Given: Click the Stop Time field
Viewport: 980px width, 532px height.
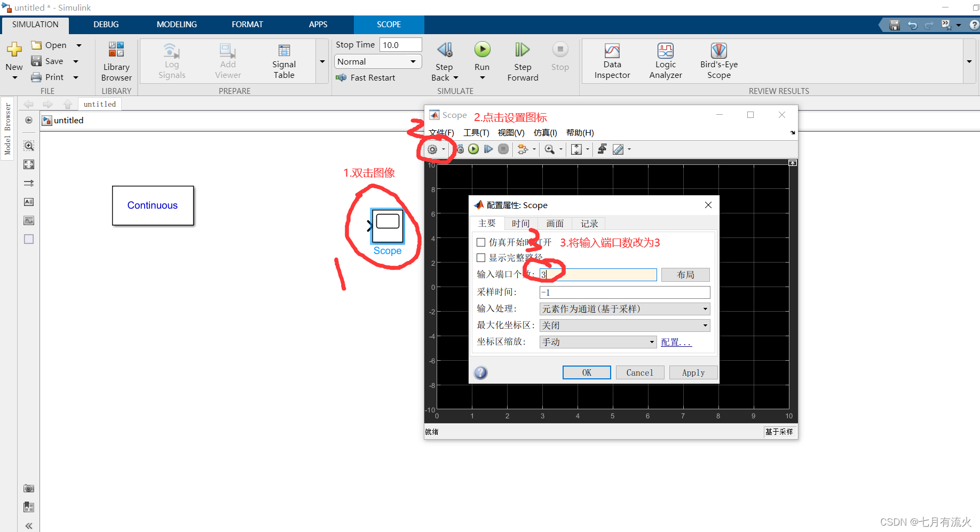Looking at the screenshot, I should coord(400,45).
